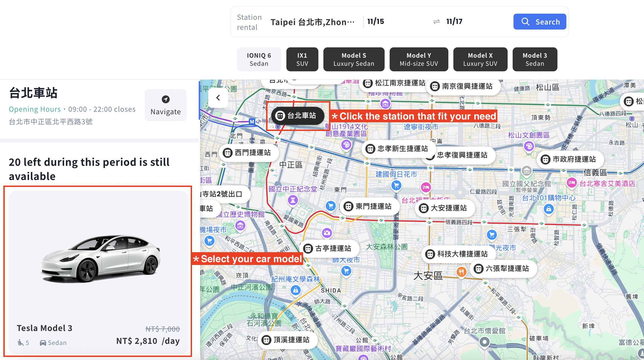The height and width of the screenshot is (360, 644).
Task: Click the 台北市中正區北平西路3號 address text
Action: pyautogui.click(x=51, y=122)
